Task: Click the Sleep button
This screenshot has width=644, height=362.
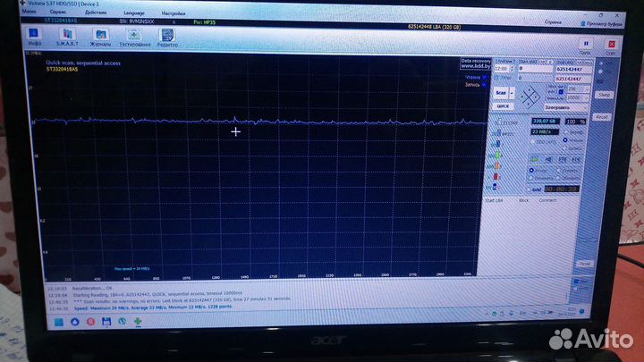Action: click(x=604, y=94)
